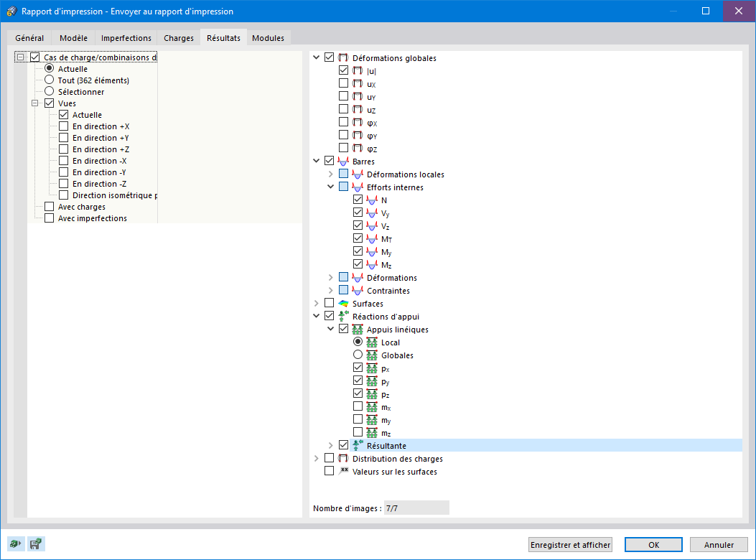The image size is (756, 560).
Task: Click the save-settings disk icon at bottom left
Action: pos(36,544)
